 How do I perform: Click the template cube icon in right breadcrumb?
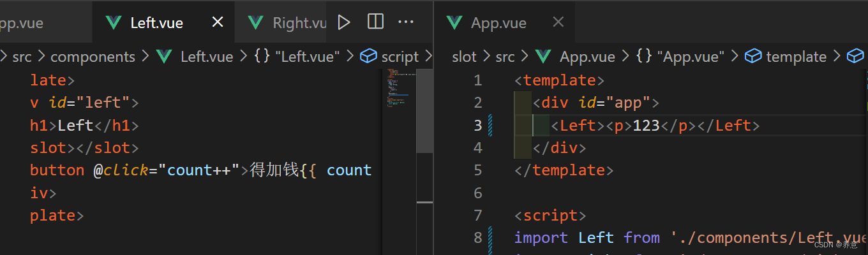point(754,57)
